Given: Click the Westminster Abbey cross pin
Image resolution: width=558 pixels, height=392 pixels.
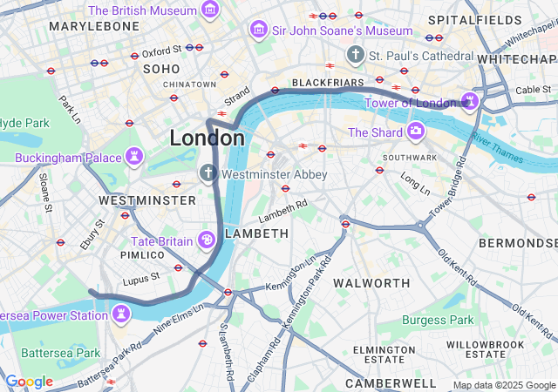Looking at the screenshot, I should tap(208, 174).
